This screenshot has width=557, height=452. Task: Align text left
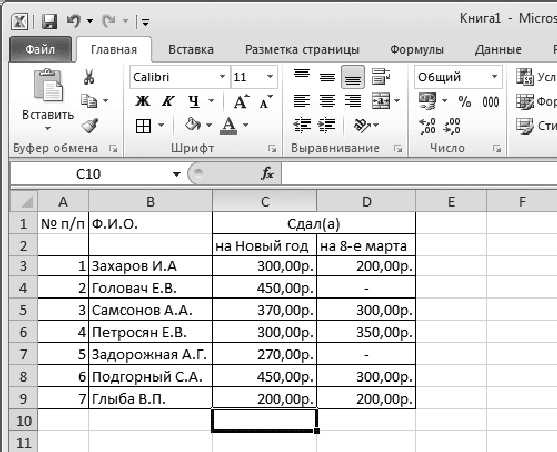coord(302,101)
